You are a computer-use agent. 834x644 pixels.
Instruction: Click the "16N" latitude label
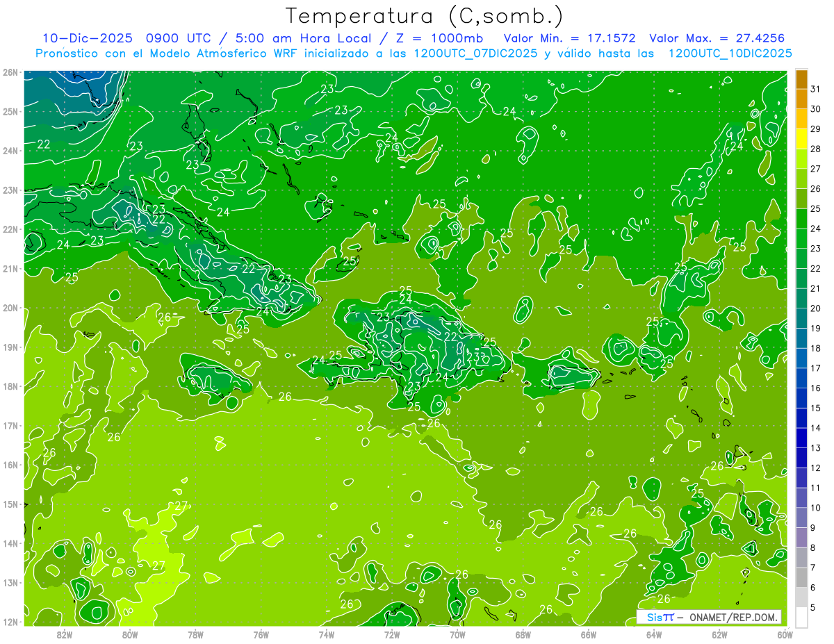click(10, 465)
